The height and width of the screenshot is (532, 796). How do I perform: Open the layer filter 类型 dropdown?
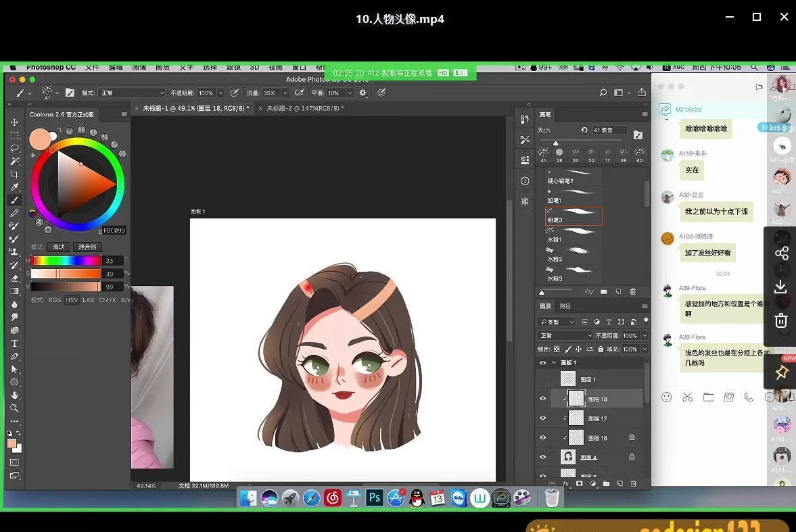coord(557,322)
